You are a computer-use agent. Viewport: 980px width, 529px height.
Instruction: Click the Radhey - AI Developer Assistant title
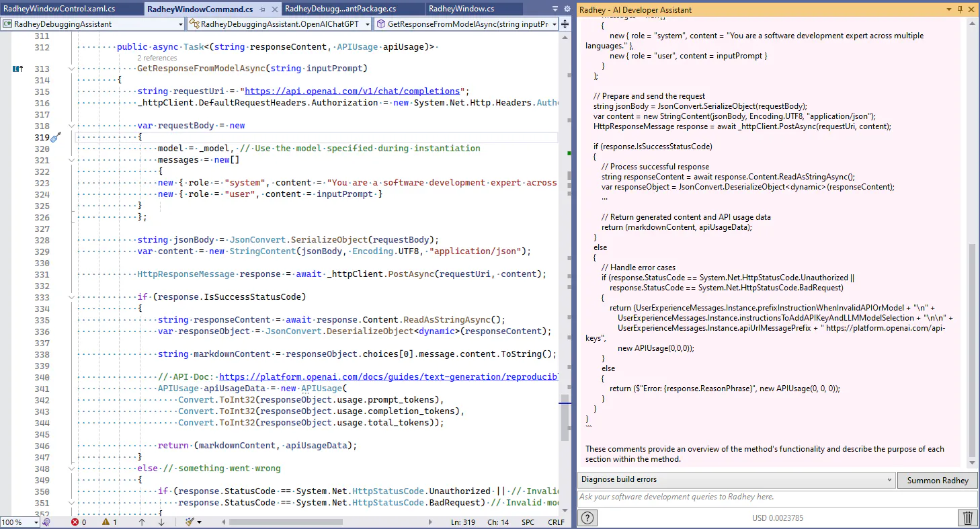pos(635,10)
